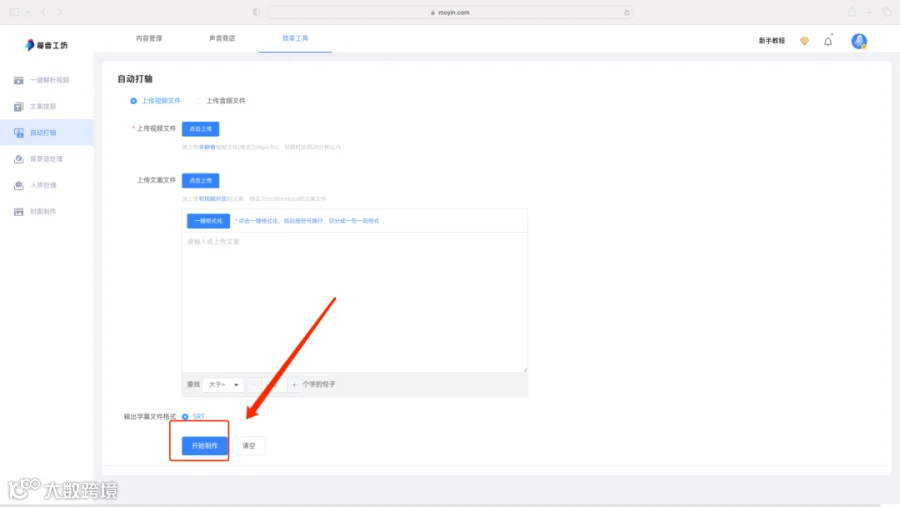Toggle the browser sidebar icon
This screenshot has width=900, height=507.
click(14, 12)
